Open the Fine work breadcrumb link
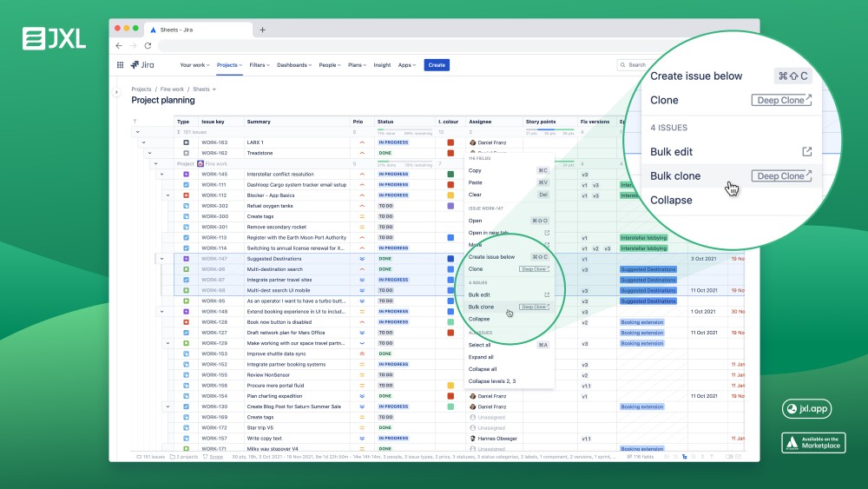The width and height of the screenshot is (868, 489). 172,89
